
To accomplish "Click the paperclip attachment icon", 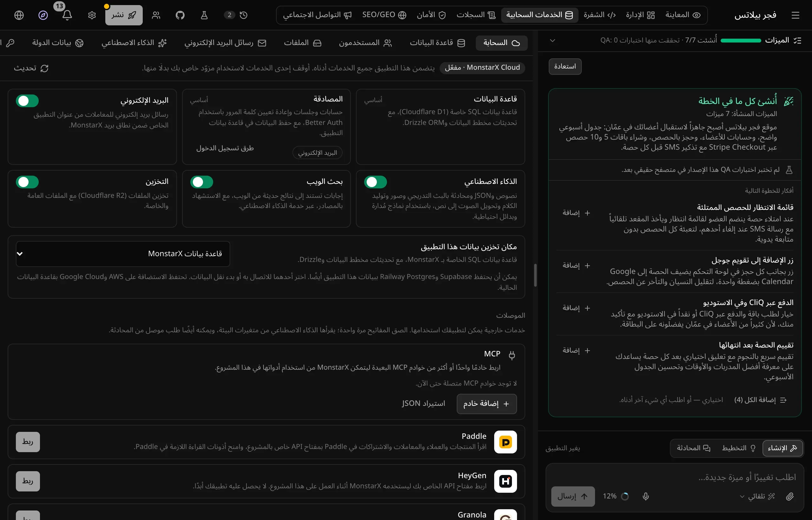I will [790, 496].
